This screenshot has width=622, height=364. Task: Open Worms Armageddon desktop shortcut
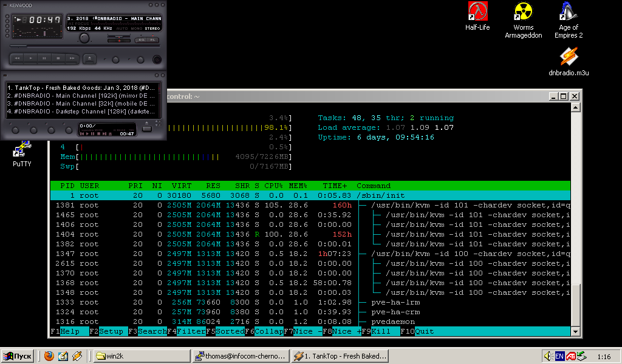[523, 20]
